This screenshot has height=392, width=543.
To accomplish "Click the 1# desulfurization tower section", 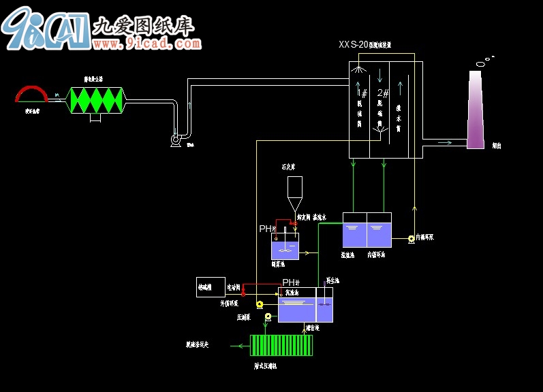I will [x=360, y=110].
